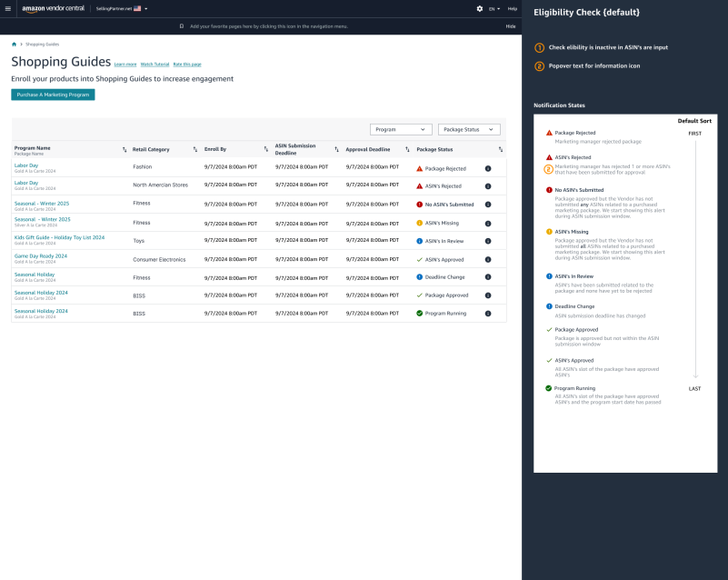Viewport: 728px width, 580px height.
Task: Click the favorites bookmark icon in banner
Action: (181, 26)
